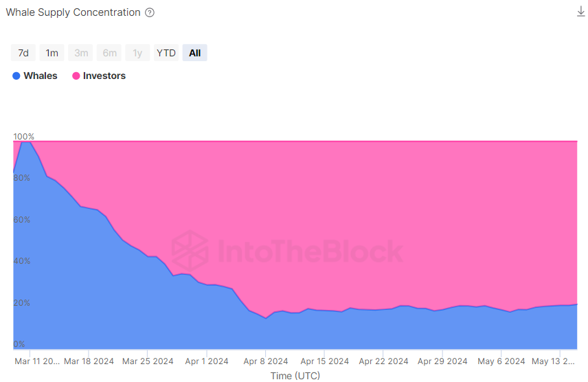Switch to the 3m range
Image resolution: width=588 pixels, height=382 pixels.
pyautogui.click(x=81, y=53)
